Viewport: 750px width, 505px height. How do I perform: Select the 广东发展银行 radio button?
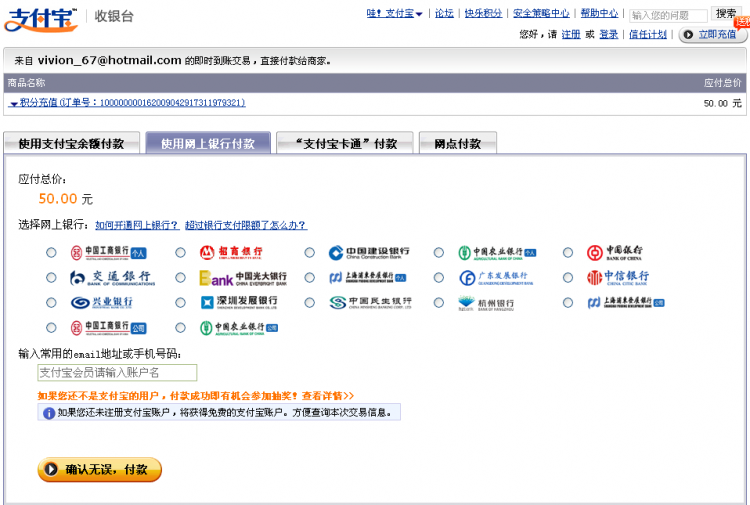pyautogui.click(x=439, y=277)
